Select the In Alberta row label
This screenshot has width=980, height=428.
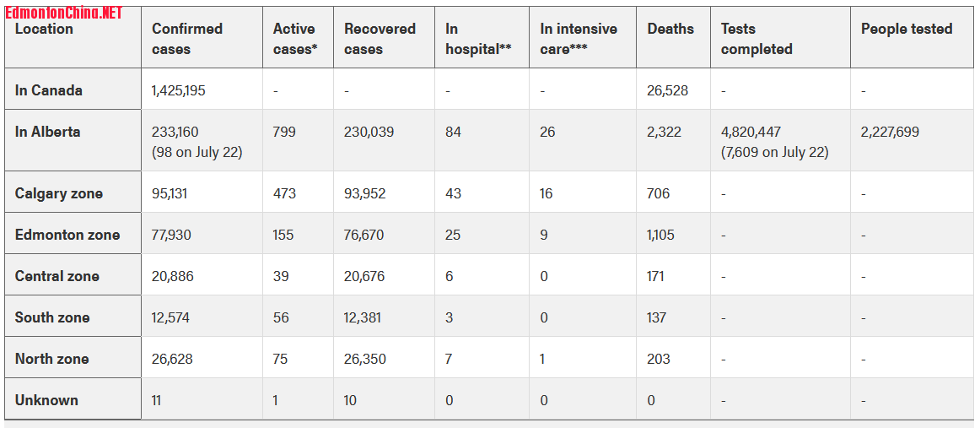(x=48, y=132)
